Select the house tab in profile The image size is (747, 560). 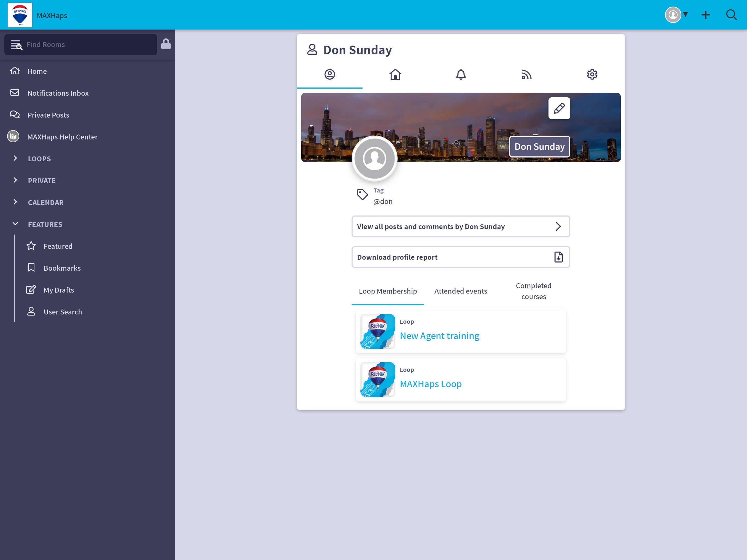pyautogui.click(x=395, y=75)
